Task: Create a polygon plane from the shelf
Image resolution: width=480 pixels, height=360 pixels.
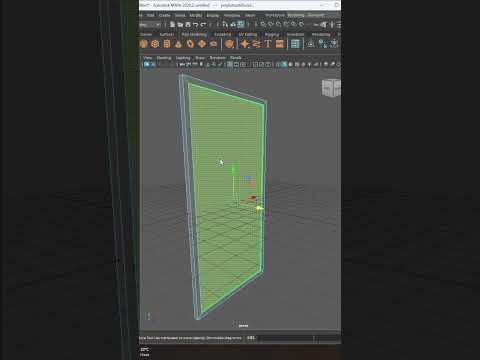Action: click(x=202, y=44)
